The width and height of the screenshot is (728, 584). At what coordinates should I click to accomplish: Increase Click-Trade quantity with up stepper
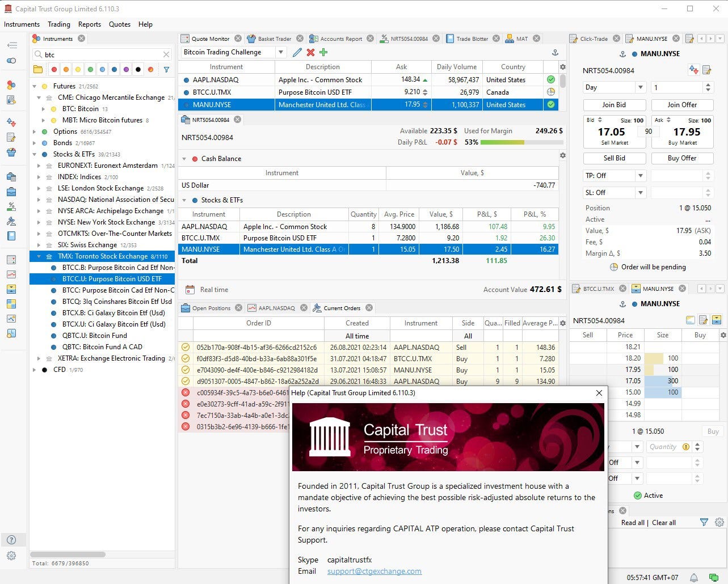point(708,84)
